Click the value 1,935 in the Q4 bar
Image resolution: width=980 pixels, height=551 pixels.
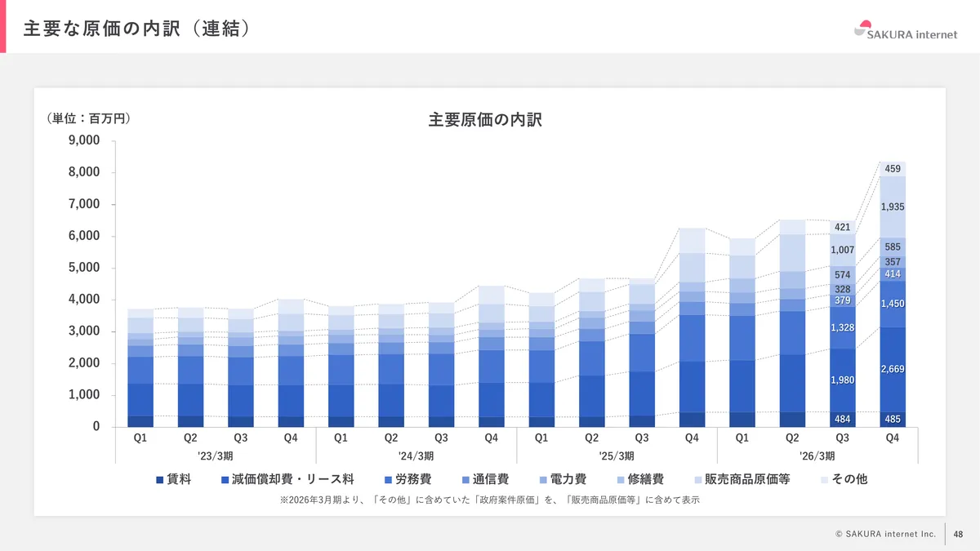893,207
